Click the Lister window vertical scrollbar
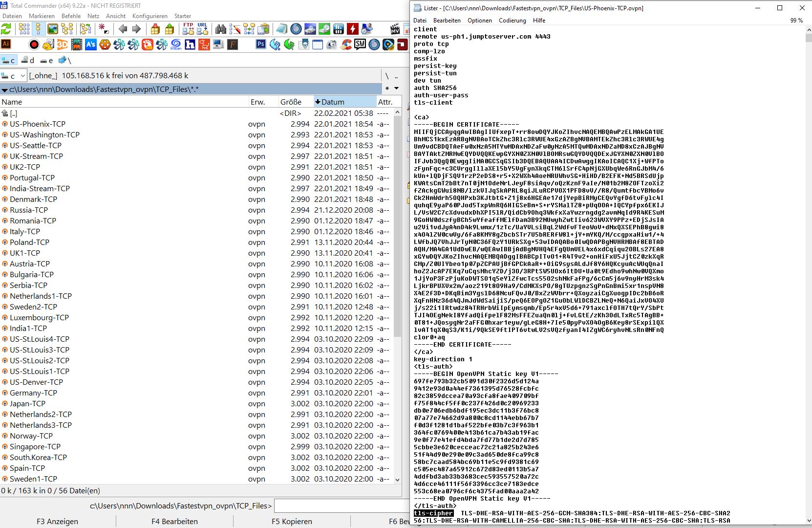 pos(808,275)
